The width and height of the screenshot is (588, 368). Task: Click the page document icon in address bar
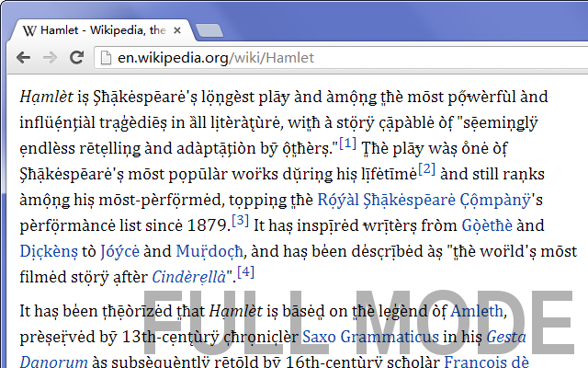point(107,58)
